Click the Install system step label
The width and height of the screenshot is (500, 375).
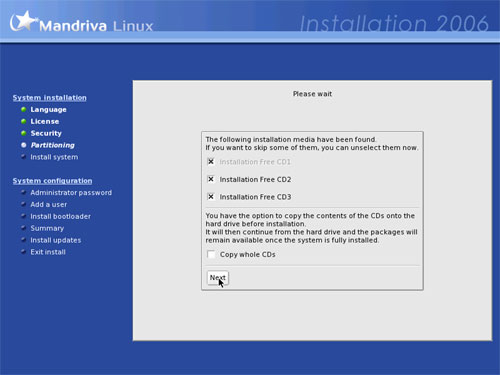pos(54,157)
